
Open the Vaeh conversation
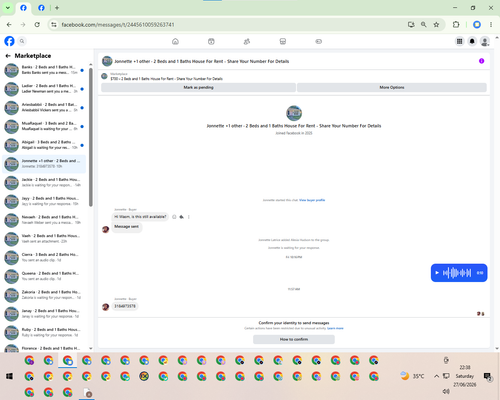(44, 239)
